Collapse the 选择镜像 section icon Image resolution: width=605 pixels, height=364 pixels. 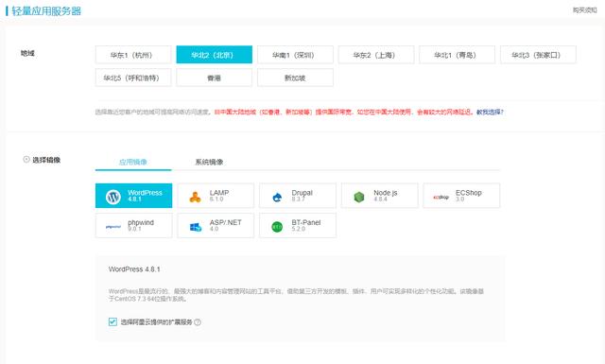point(26,159)
